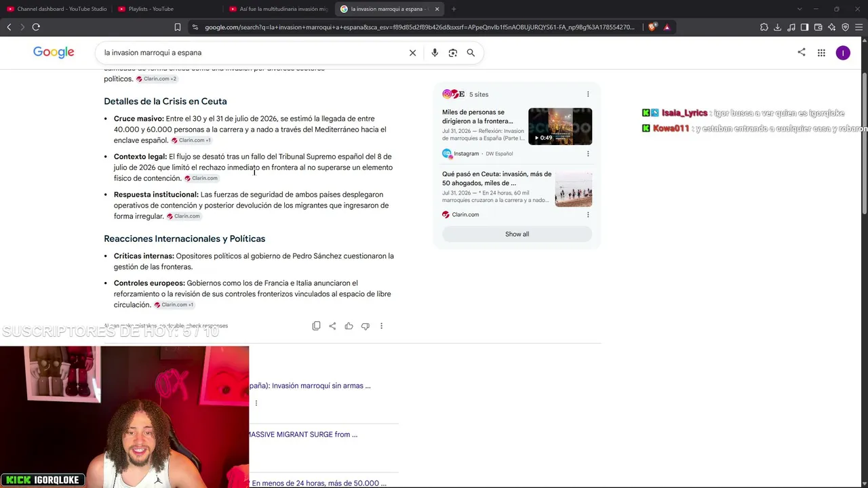
Task: Copy the AI overview response
Action: [316, 326]
